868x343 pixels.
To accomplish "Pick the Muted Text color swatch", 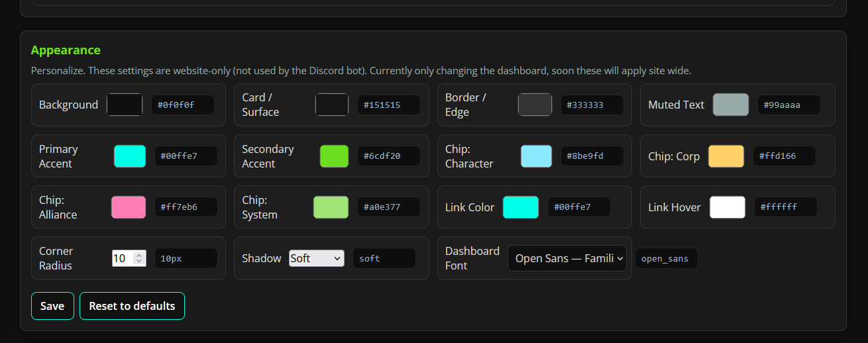I will tap(731, 105).
